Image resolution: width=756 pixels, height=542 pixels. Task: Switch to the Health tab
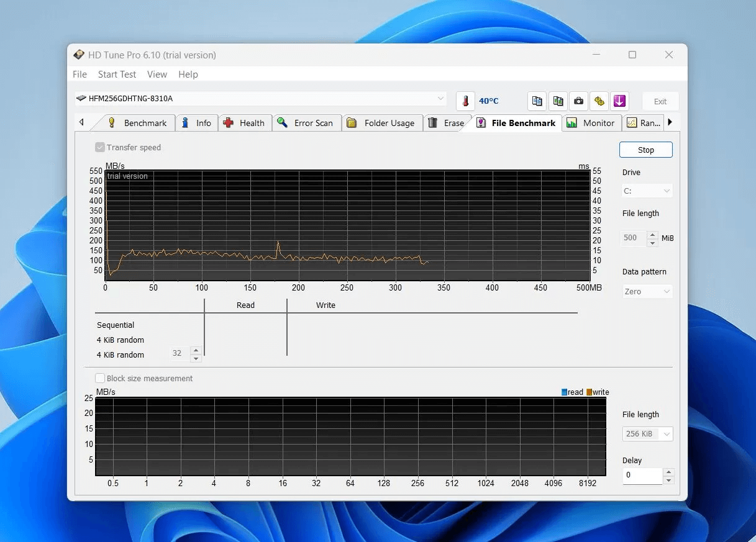tap(244, 123)
